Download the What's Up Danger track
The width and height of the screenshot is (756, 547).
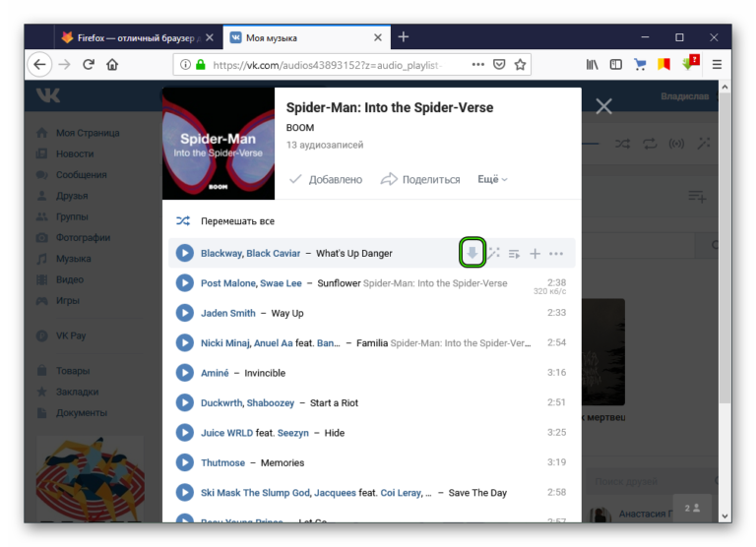click(472, 253)
